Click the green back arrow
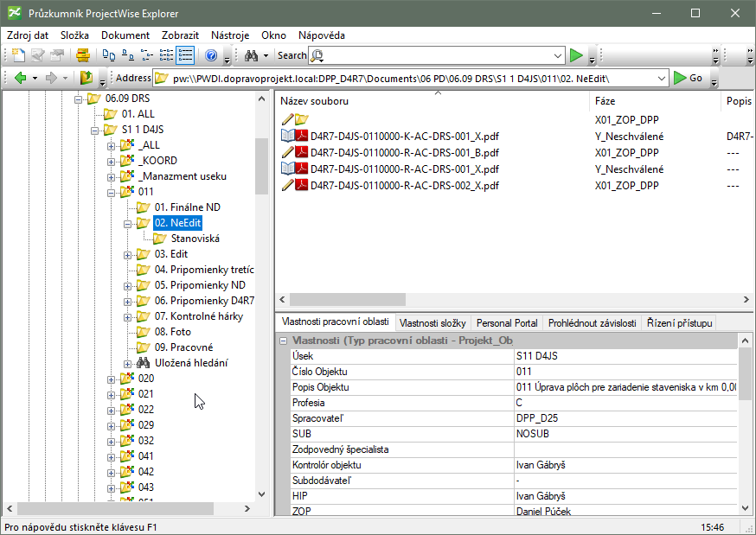 point(21,78)
